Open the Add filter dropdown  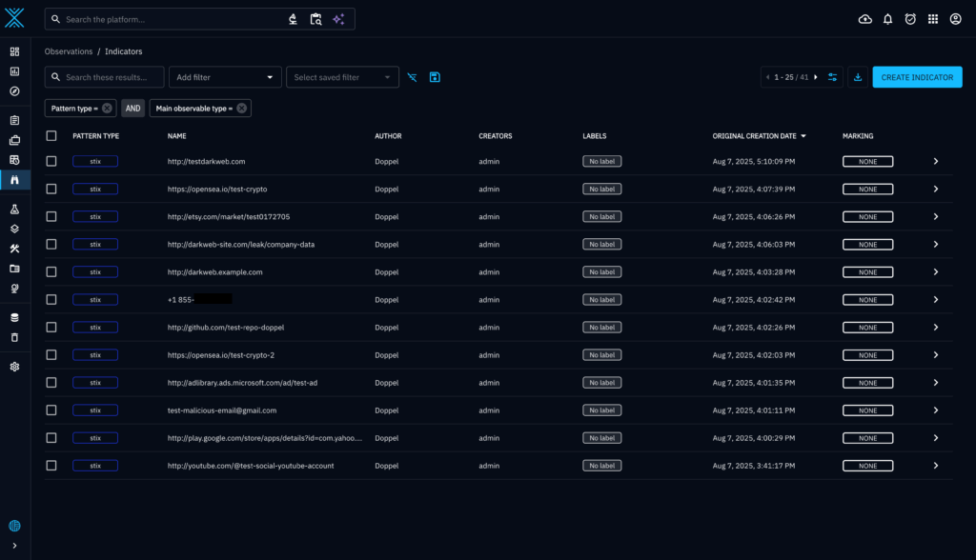225,77
